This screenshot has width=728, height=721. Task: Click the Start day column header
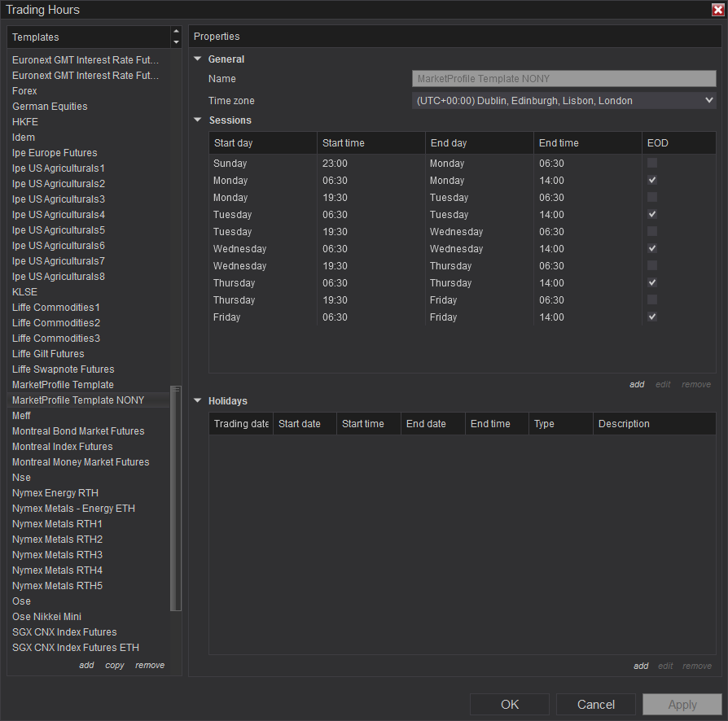263,143
